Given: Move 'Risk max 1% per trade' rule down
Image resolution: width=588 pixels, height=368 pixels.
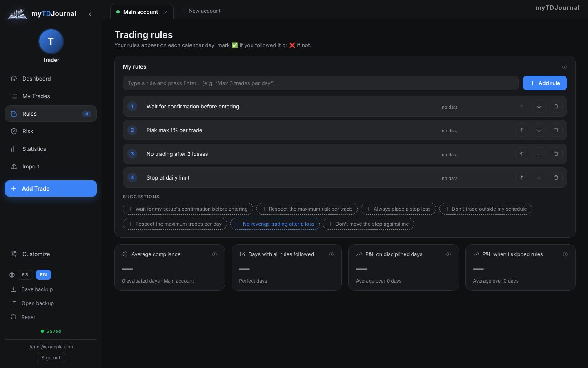Looking at the screenshot, I should pyautogui.click(x=539, y=130).
